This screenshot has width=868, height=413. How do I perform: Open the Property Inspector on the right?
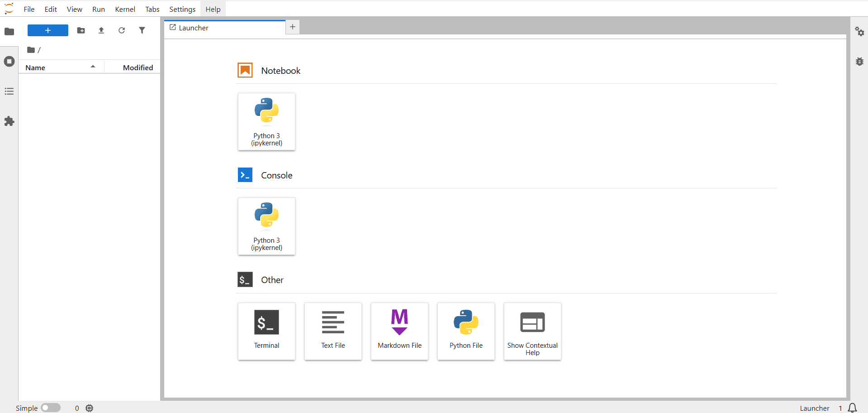click(x=860, y=32)
